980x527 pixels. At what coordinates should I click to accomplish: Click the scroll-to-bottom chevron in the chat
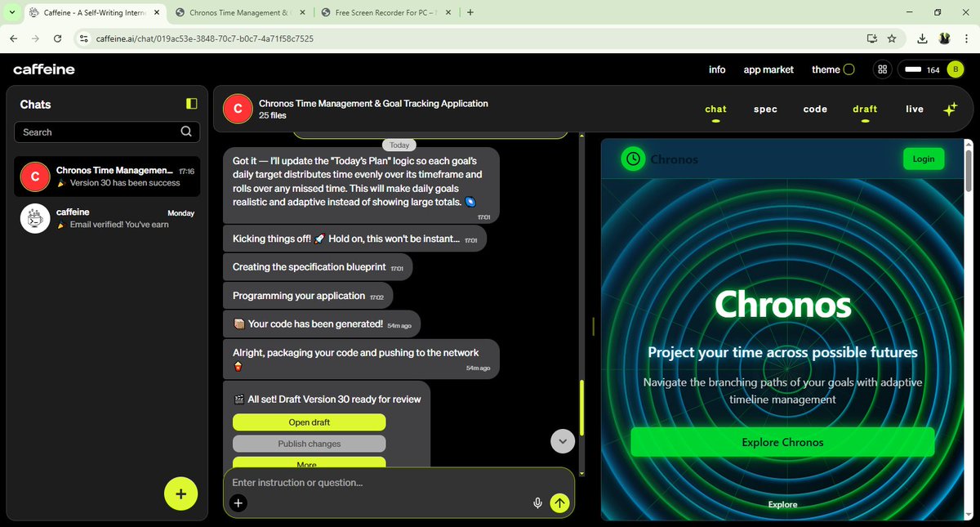coord(562,440)
